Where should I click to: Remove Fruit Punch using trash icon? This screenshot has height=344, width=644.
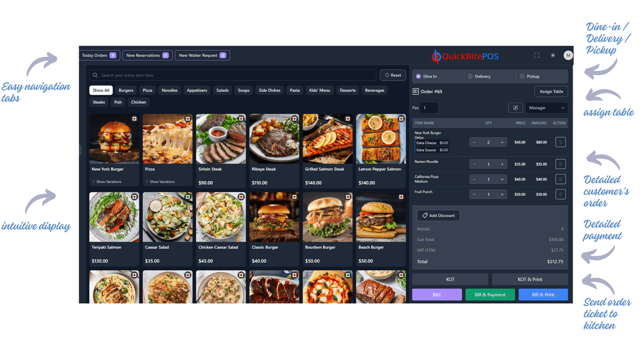560,194
